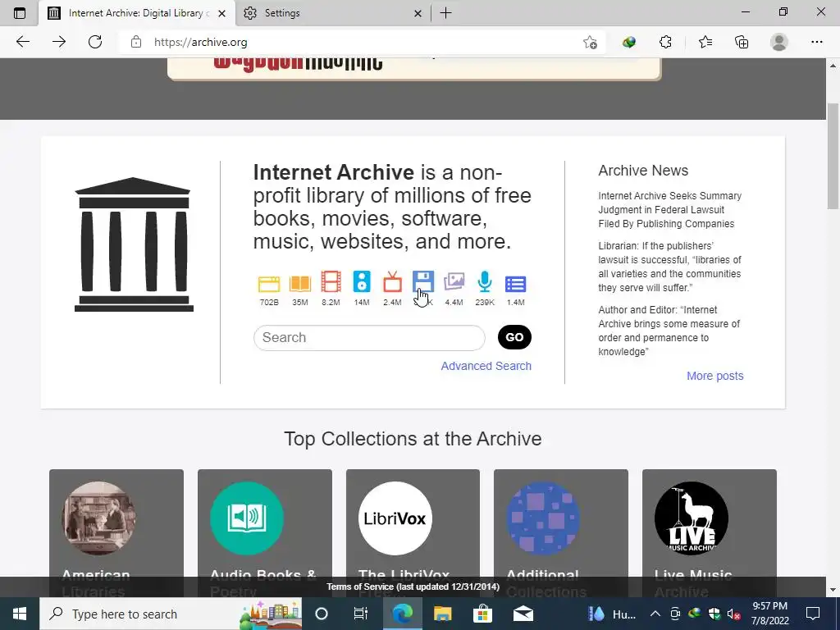Go forward in browser history
Viewport: 840px width, 630px height.
click(59, 42)
